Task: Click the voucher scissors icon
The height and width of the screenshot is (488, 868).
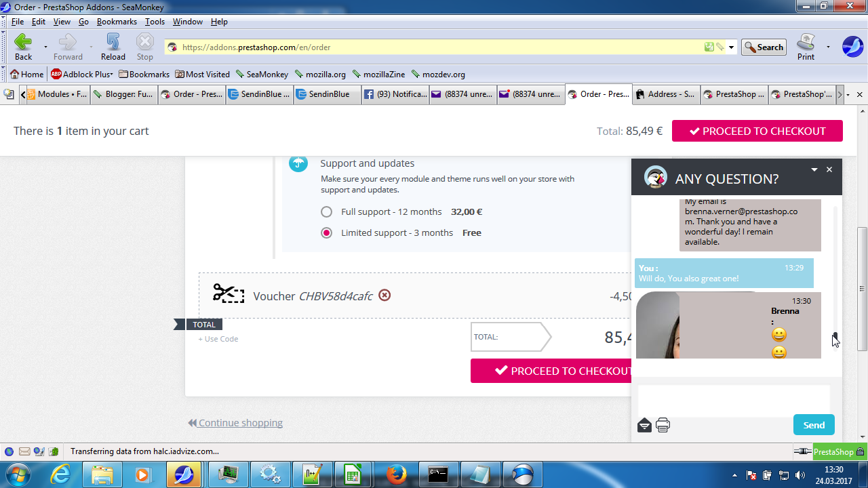Action: click(229, 293)
